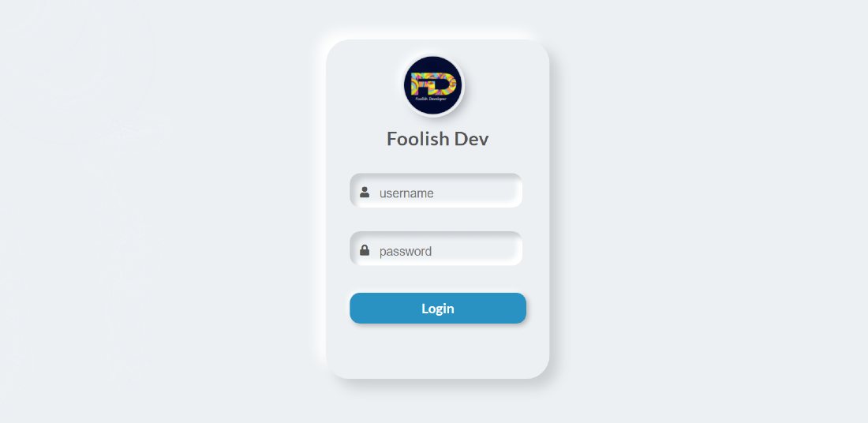Click the password placeholder text
The width and height of the screenshot is (868, 423).
click(406, 252)
